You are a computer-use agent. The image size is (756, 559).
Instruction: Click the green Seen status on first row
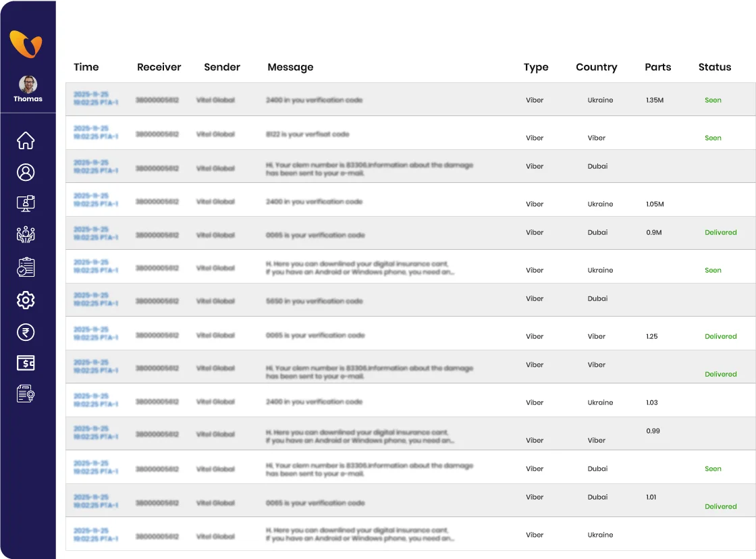713,100
